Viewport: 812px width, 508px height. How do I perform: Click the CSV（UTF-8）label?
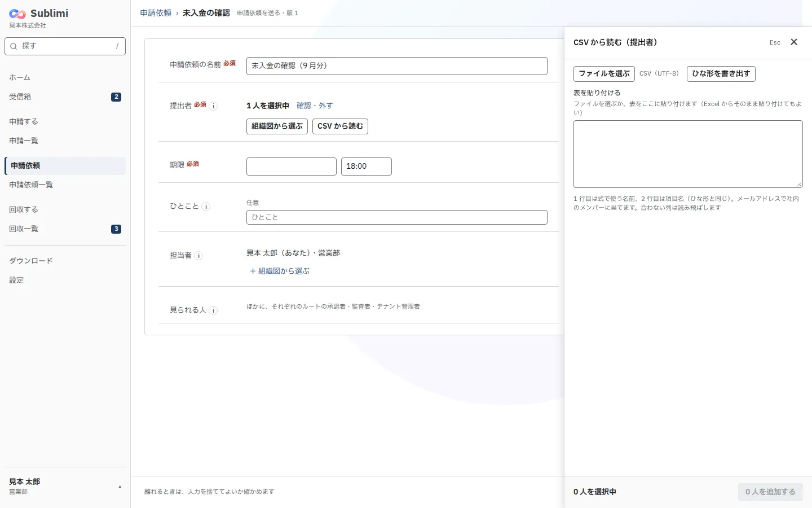(659, 74)
